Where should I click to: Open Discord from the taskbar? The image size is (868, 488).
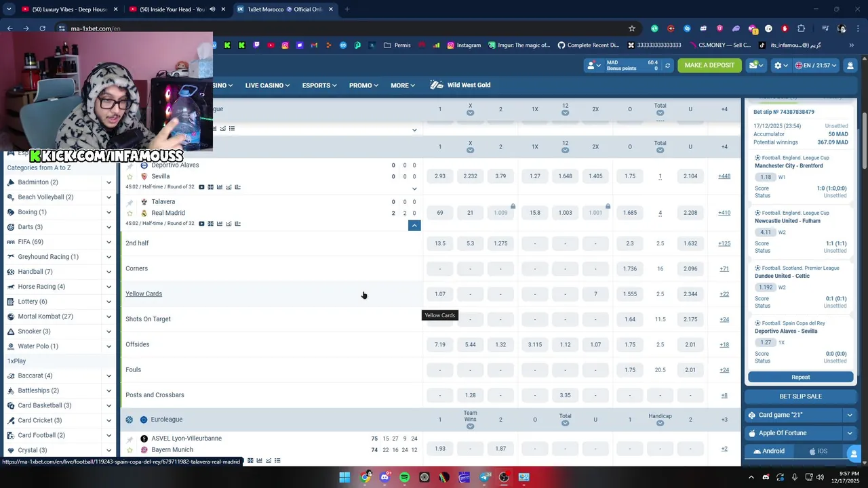(x=385, y=477)
